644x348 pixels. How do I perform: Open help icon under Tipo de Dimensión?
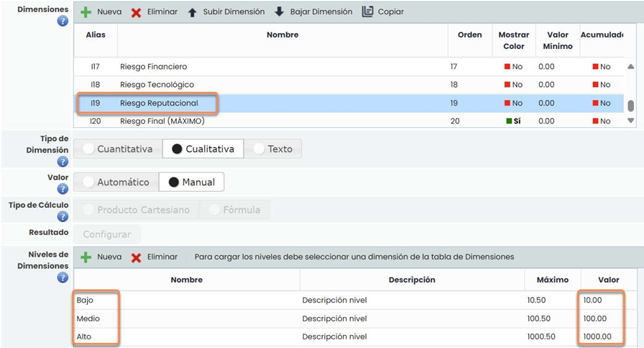coord(63,162)
